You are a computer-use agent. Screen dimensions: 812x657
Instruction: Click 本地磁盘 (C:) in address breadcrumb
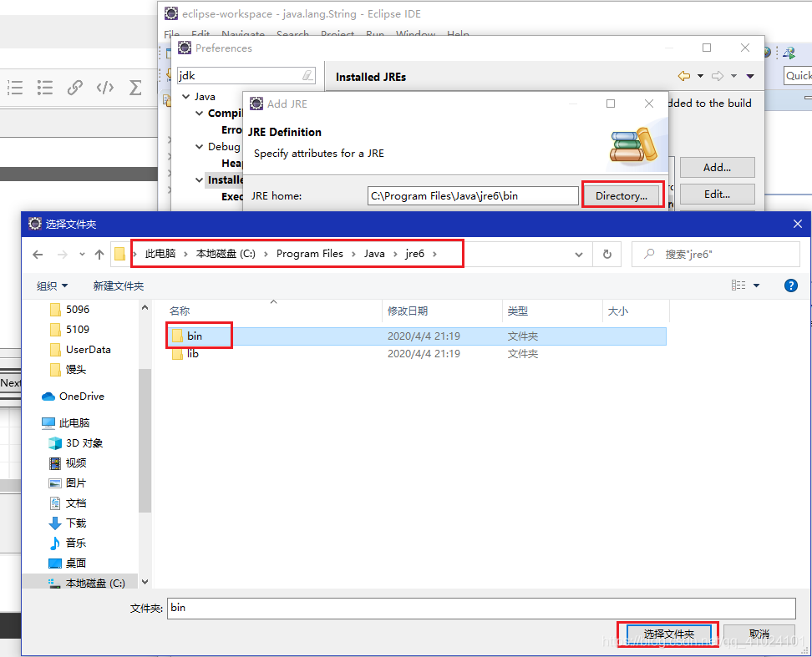[x=226, y=254]
